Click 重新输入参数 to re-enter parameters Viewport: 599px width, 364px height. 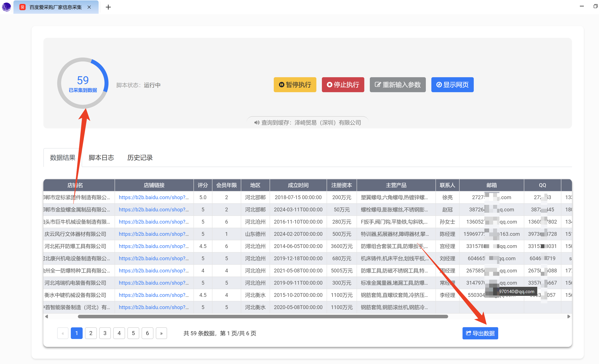pos(397,85)
